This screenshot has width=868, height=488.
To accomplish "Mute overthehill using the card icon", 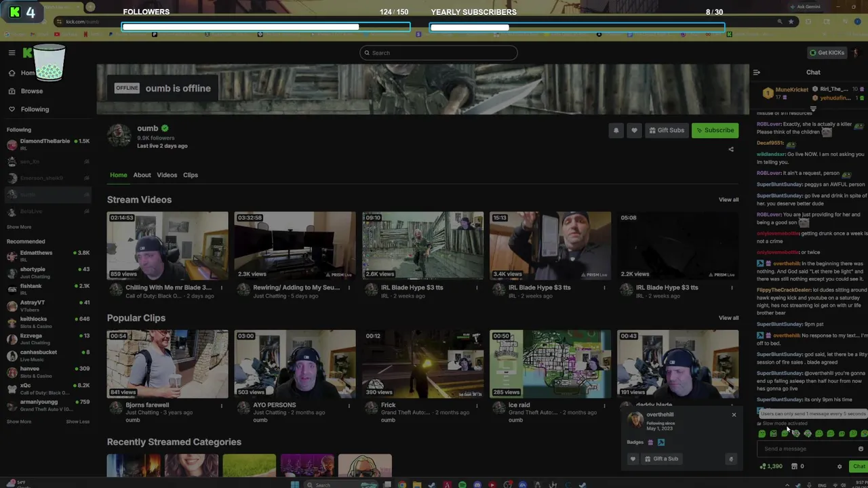I will coord(731,459).
